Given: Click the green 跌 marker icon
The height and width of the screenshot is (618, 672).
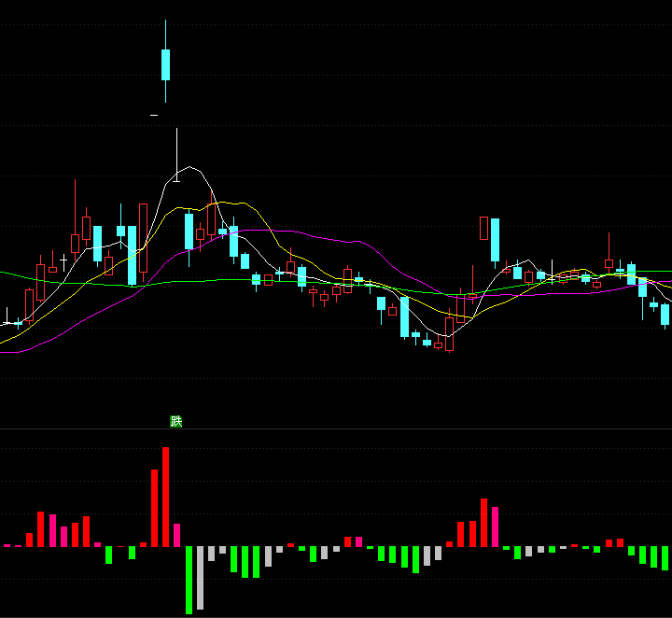Looking at the screenshot, I should coord(176,421).
